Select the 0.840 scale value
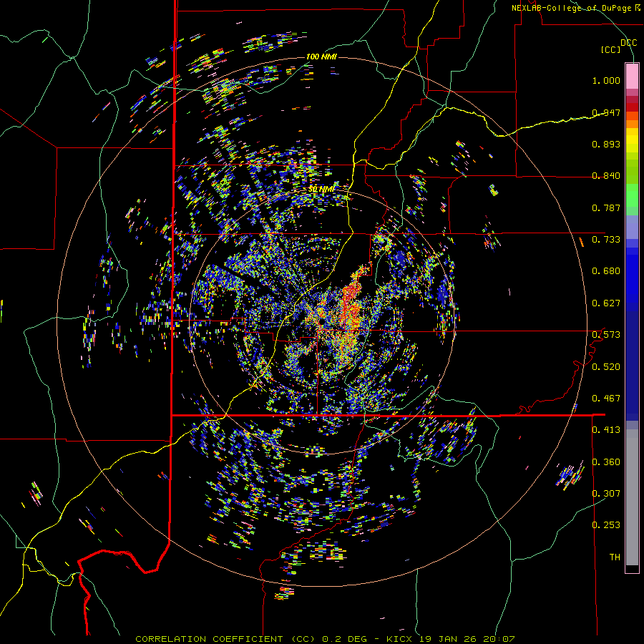The height and width of the screenshot is (644, 644). coord(606,176)
